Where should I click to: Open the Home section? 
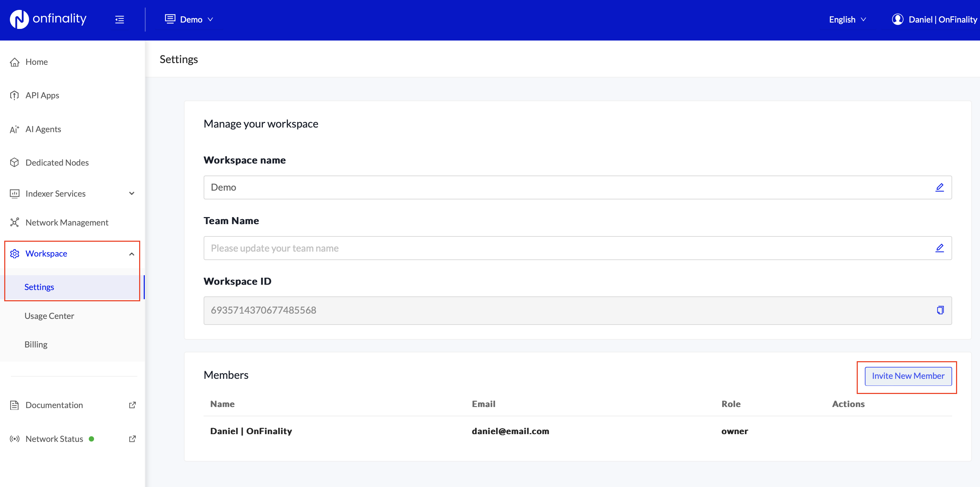[x=36, y=62]
